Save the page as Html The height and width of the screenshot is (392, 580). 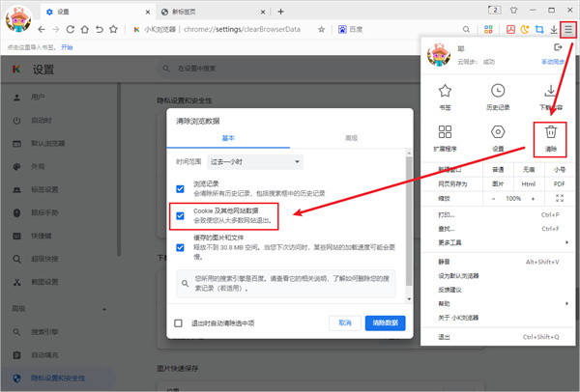529,184
